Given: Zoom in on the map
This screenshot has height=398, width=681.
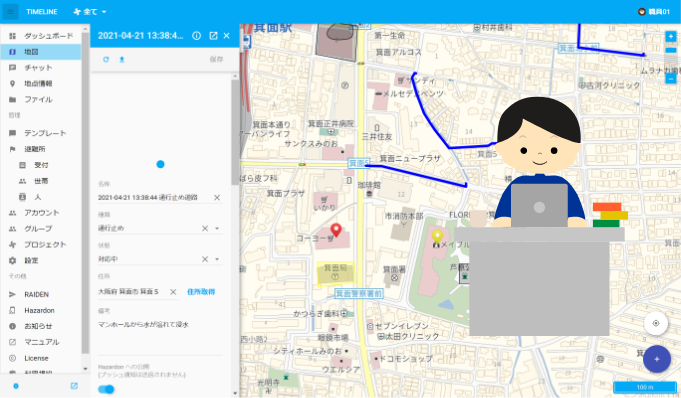Looking at the screenshot, I should [671, 37].
